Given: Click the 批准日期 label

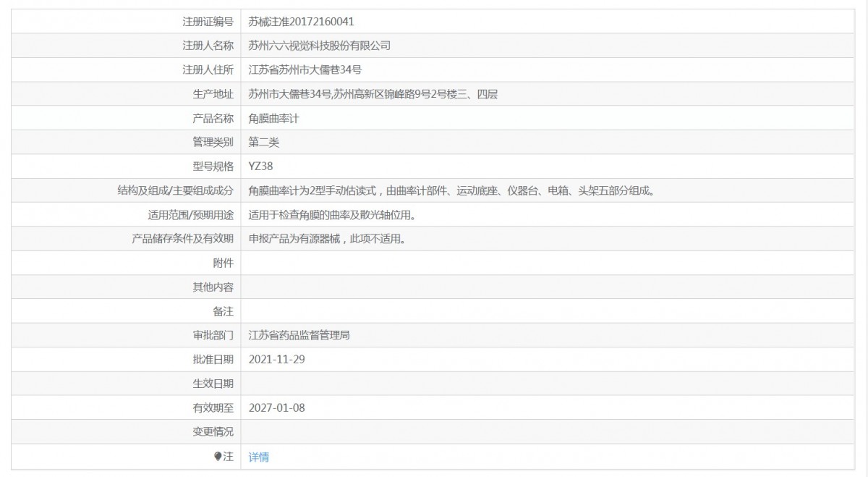Looking at the screenshot, I should pos(213,360).
